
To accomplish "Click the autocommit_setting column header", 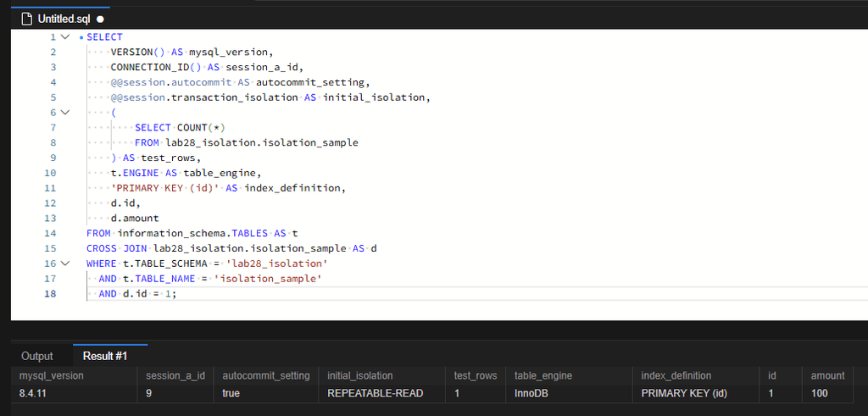I will click(x=265, y=375).
